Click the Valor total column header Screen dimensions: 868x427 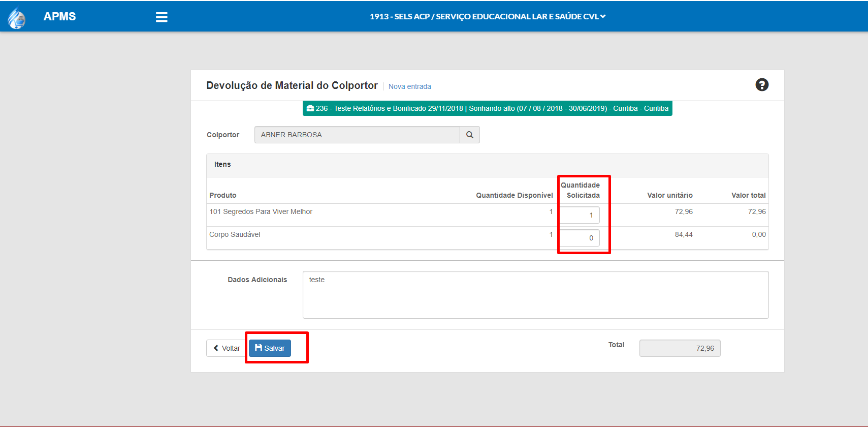(749, 195)
